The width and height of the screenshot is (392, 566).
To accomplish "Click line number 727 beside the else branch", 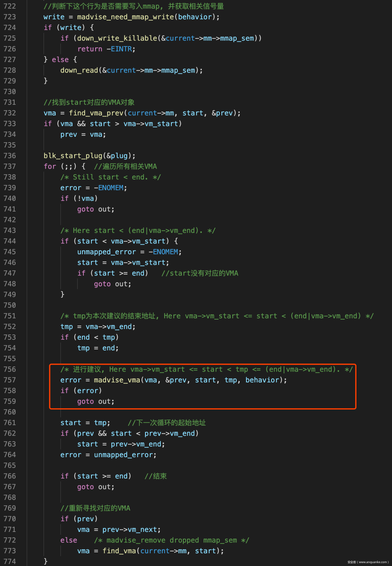I will click(x=10, y=60).
